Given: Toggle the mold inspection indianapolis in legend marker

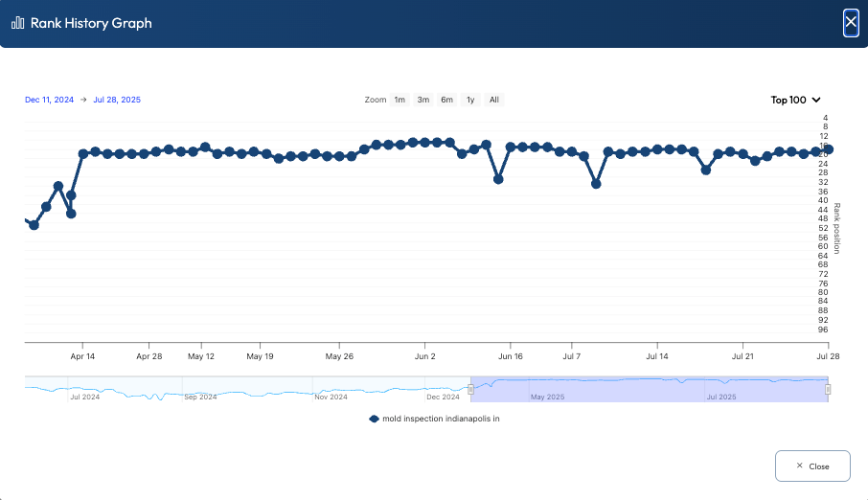Looking at the screenshot, I should 374,419.
